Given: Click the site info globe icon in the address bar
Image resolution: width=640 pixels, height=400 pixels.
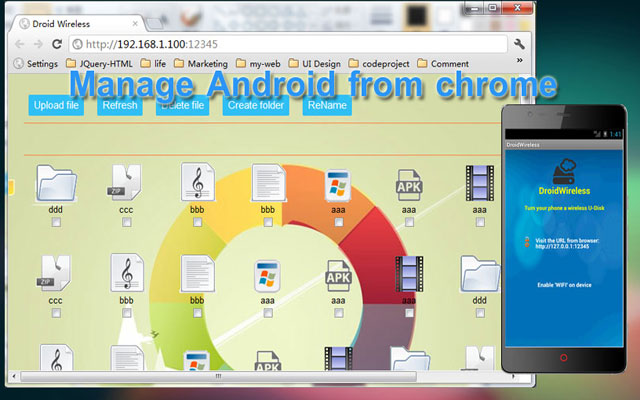Looking at the screenshot, I should coord(78,44).
